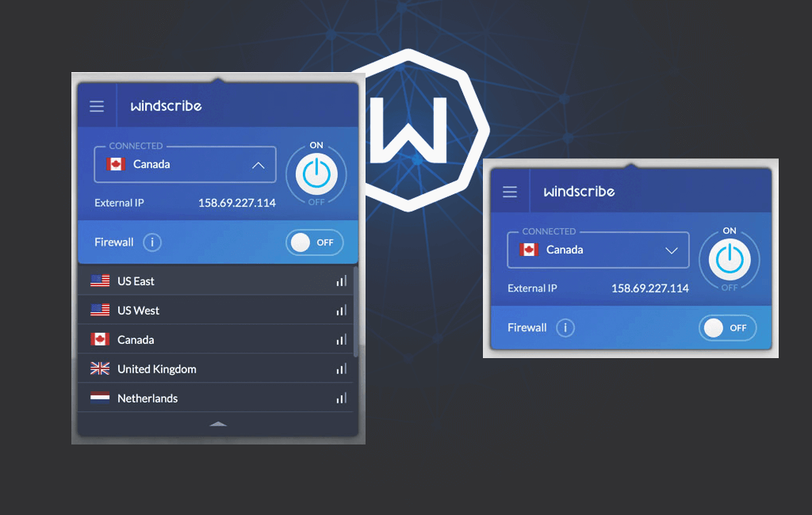Click External IP label in right panel

pos(532,288)
